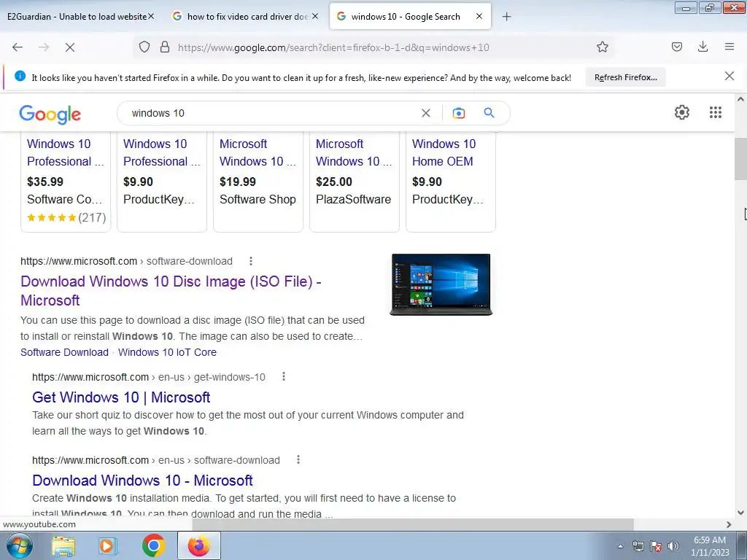Open a new tab with plus button
747x560 pixels.
(x=507, y=17)
